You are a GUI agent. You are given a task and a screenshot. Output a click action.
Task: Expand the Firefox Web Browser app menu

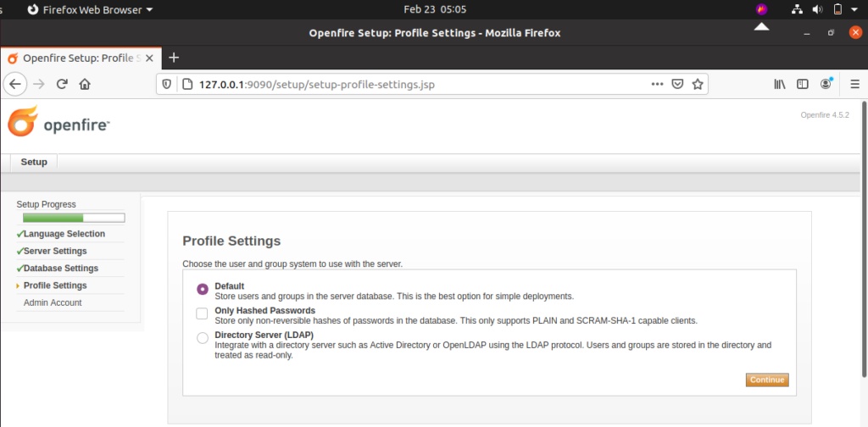point(90,9)
